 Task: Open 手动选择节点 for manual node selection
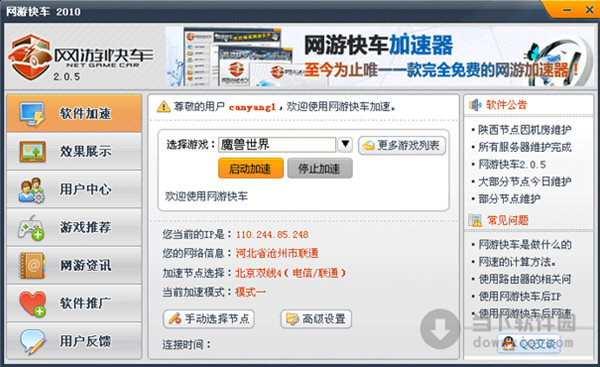[209, 319]
